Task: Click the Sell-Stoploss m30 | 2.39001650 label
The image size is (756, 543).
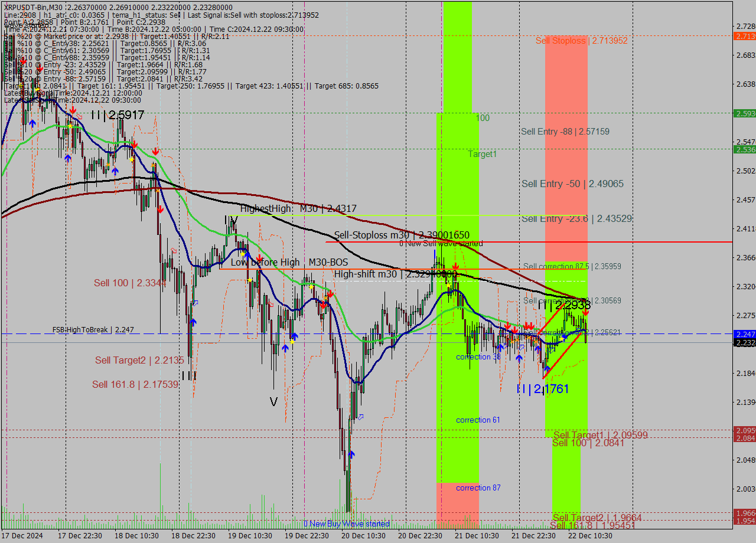Action: (x=402, y=235)
